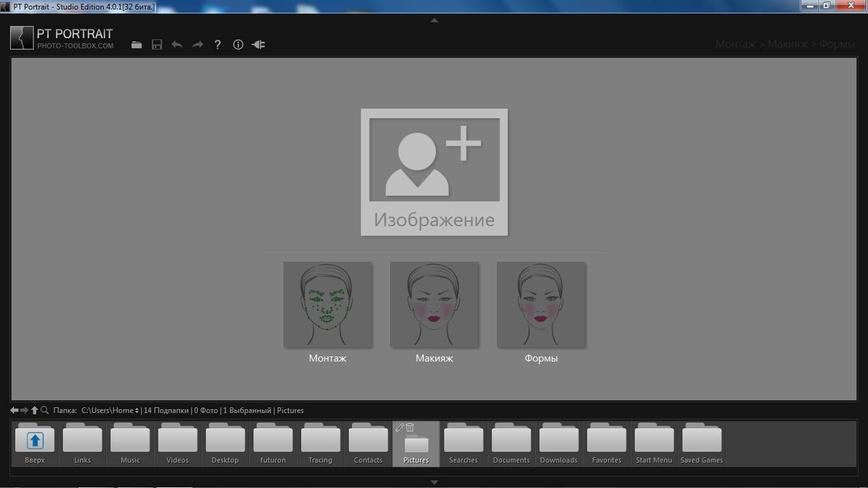The width and height of the screenshot is (868, 488).
Task: Open the Tracing folder
Action: [x=321, y=444]
